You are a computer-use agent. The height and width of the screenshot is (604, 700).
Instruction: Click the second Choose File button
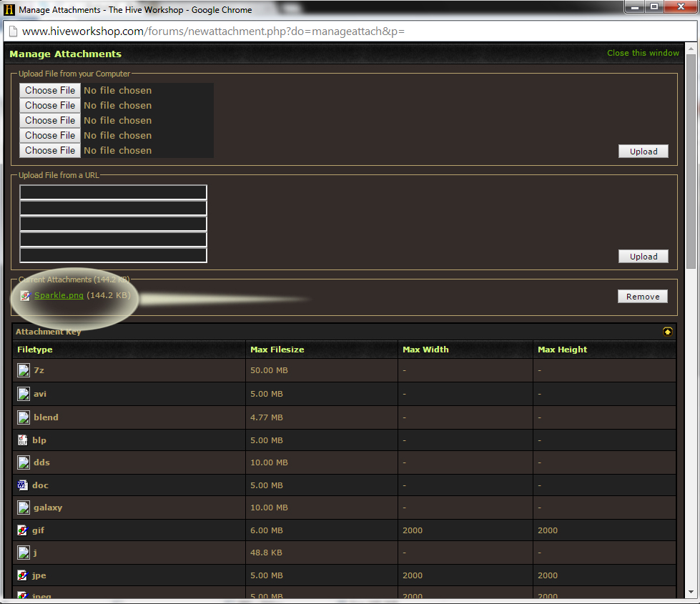tap(50, 105)
